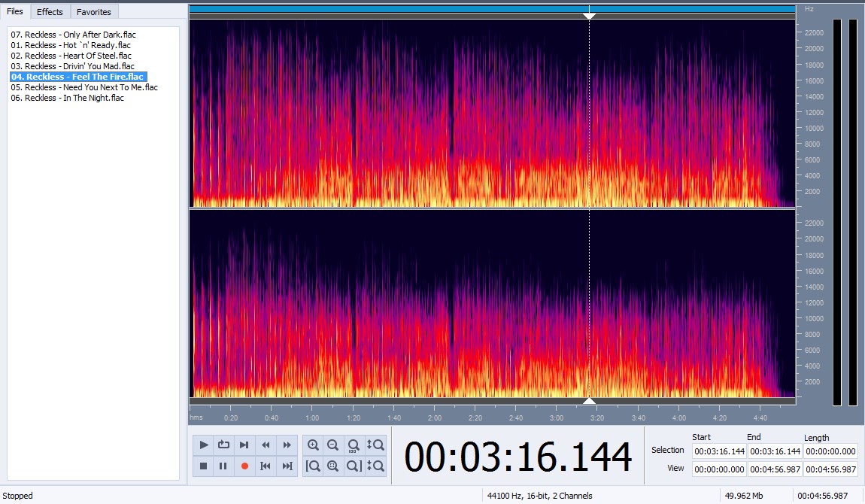865x504 pixels.
Task: Select 01. Reckless - Hot 'n' Ready.flac
Action: point(71,45)
